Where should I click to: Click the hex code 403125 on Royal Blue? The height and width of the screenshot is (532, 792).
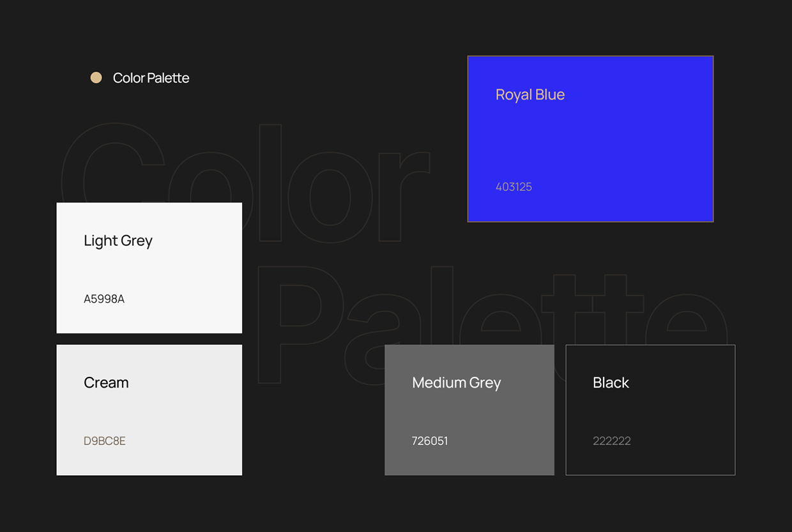click(514, 186)
